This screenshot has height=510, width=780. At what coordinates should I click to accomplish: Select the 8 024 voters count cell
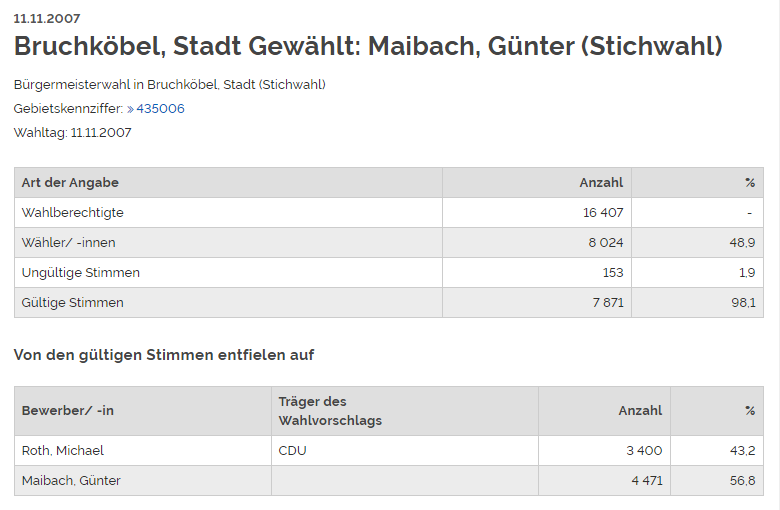coord(606,242)
